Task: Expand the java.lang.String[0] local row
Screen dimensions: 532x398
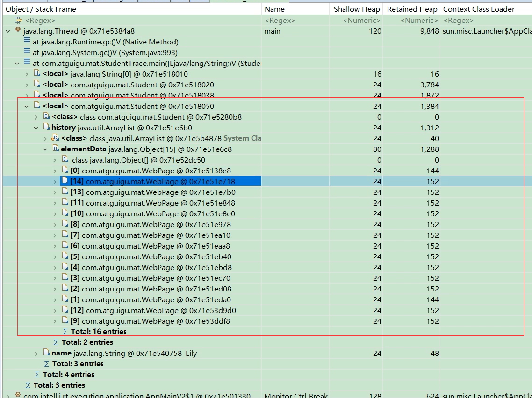Action: point(27,74)
